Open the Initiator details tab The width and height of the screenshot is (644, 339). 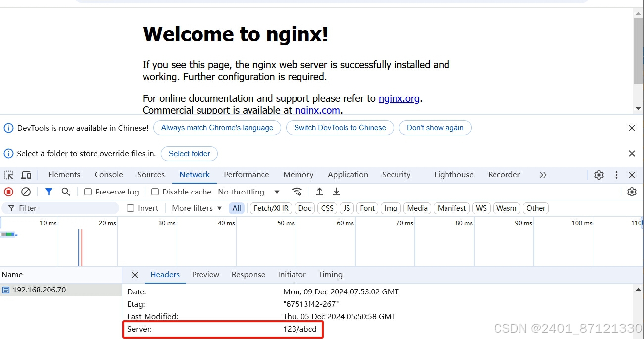click(292, 275)
